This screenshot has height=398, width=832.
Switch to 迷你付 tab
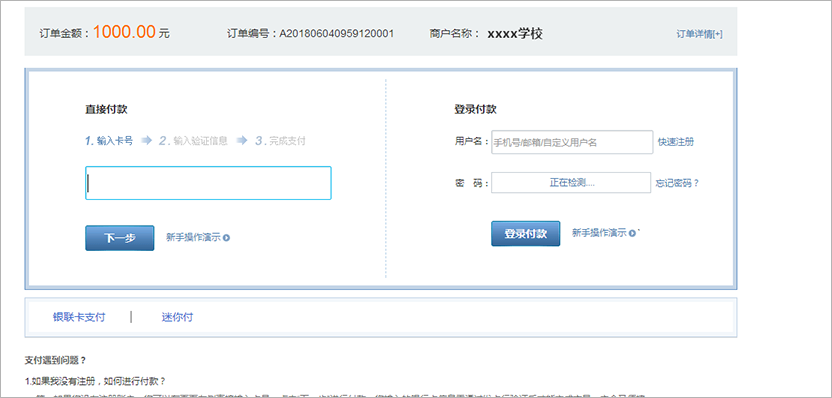[x=177, y=317]
